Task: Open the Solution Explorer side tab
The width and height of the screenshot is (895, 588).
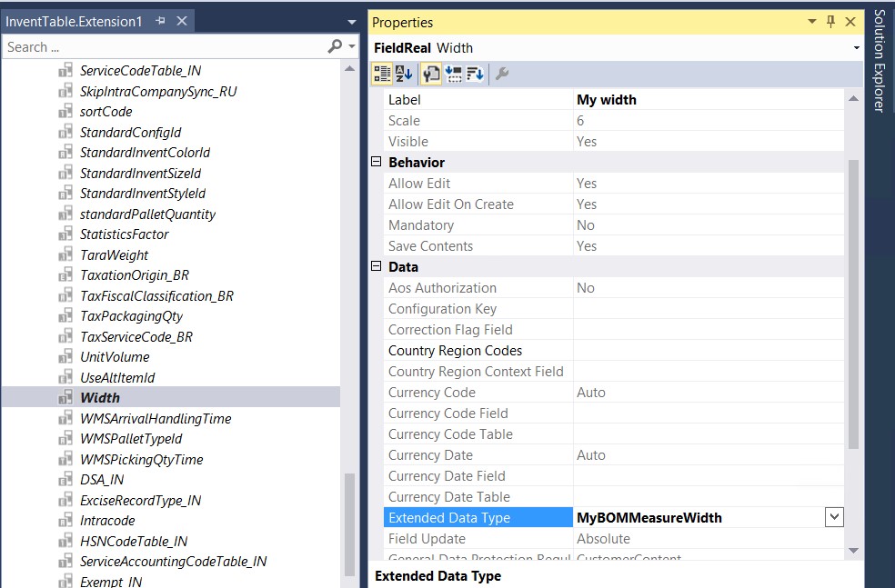Action: pos(880,61)
